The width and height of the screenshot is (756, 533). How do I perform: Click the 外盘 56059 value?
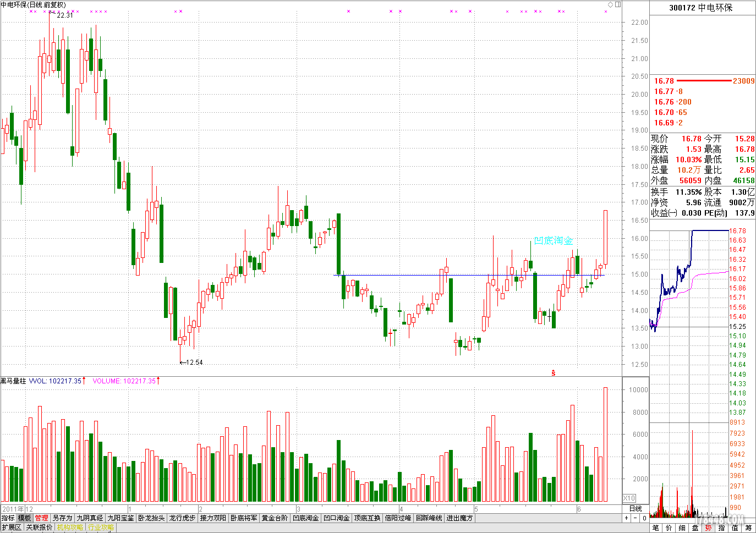(x=690, y=180)
